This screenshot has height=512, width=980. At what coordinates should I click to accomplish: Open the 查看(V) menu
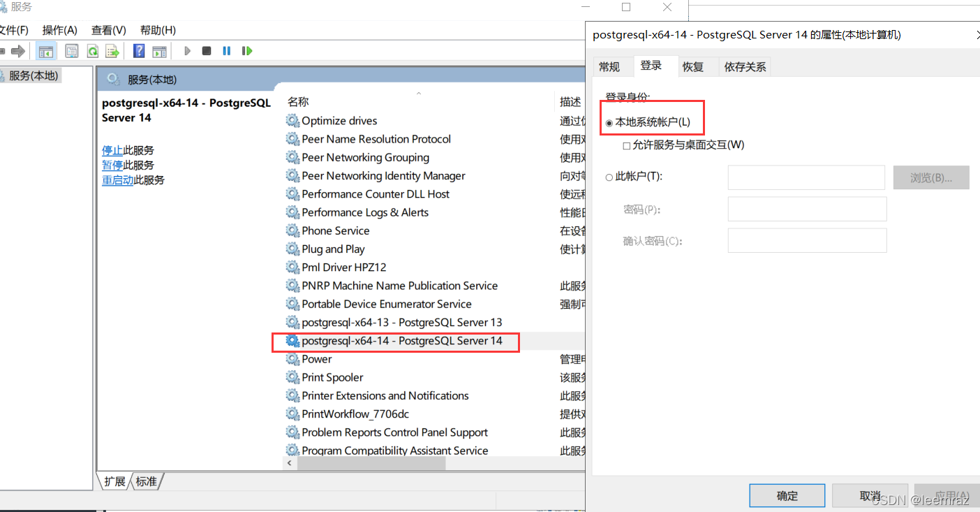(109, 30)
